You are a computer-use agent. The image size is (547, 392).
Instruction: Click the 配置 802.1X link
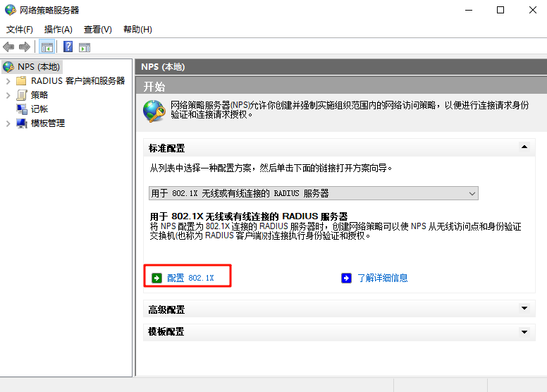click(x=190, y=278)
